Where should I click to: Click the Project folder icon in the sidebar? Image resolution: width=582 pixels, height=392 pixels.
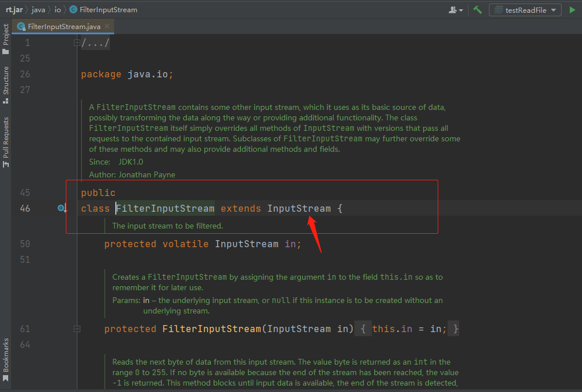(x=6, y=51)
